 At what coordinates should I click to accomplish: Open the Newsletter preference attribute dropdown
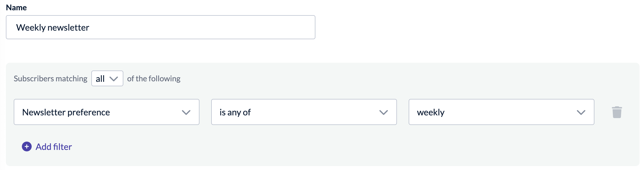(107, 112)
